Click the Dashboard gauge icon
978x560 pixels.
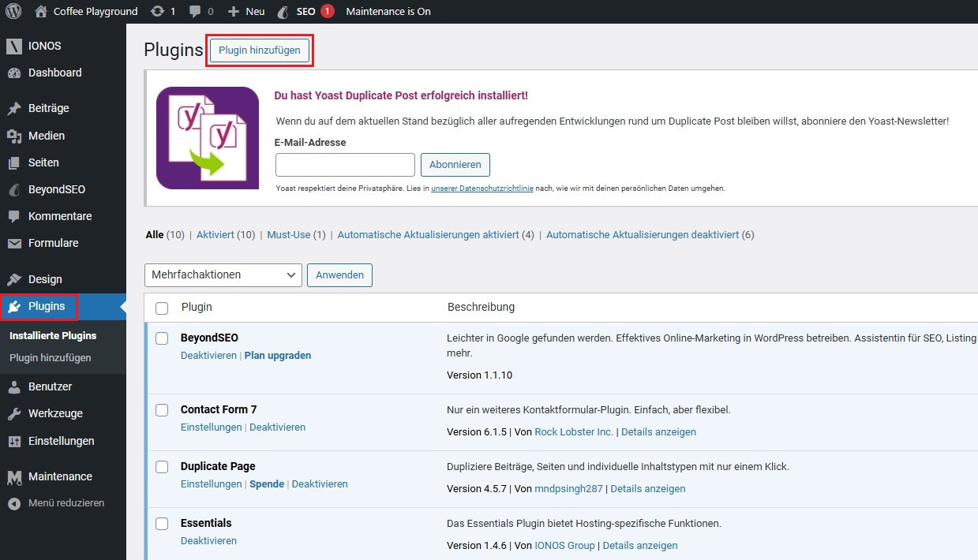13,73
